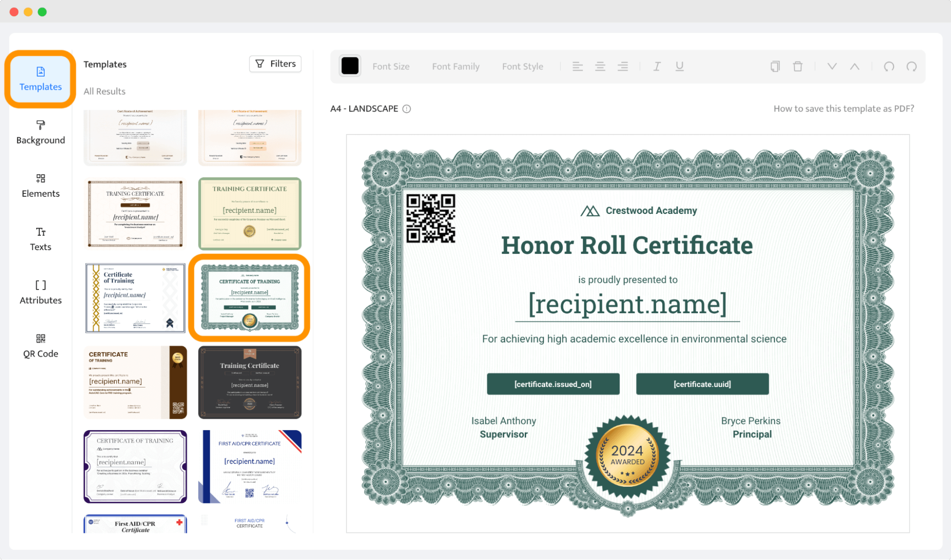951x560 pixels.
Task: Click the Templates panel heading
Action: coord(105,64)
